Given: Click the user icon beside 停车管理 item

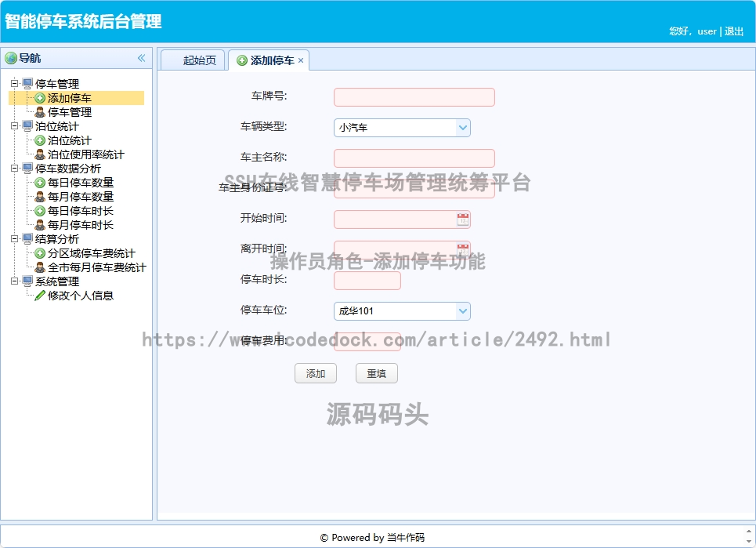Looking at the screenshot, I should [40, 112].
